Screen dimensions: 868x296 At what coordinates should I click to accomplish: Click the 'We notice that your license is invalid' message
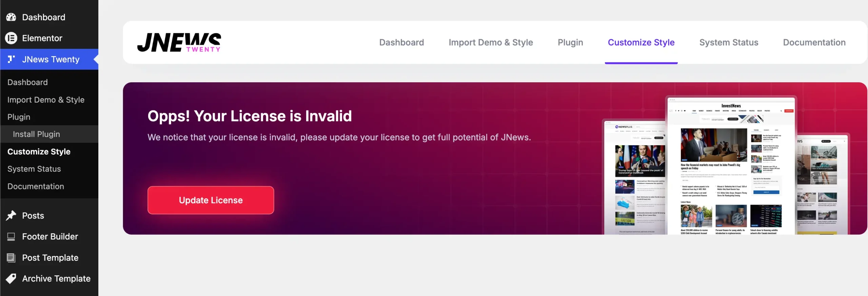tap(339, 138)
